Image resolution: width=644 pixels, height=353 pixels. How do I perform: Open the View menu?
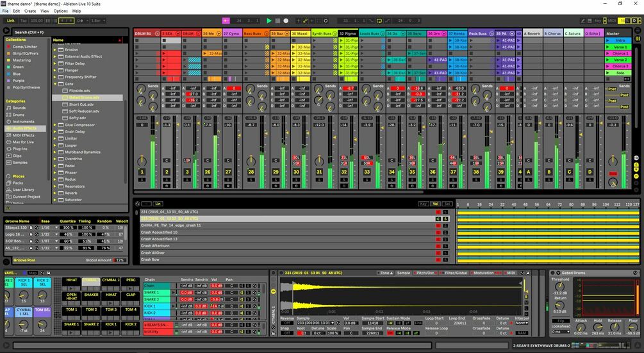pyautogui.click(x=45, y=11)
